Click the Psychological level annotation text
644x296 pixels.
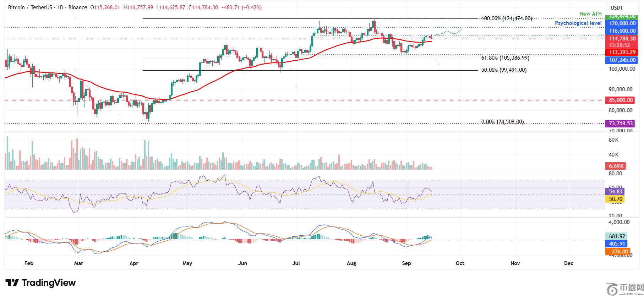point(578,23)
